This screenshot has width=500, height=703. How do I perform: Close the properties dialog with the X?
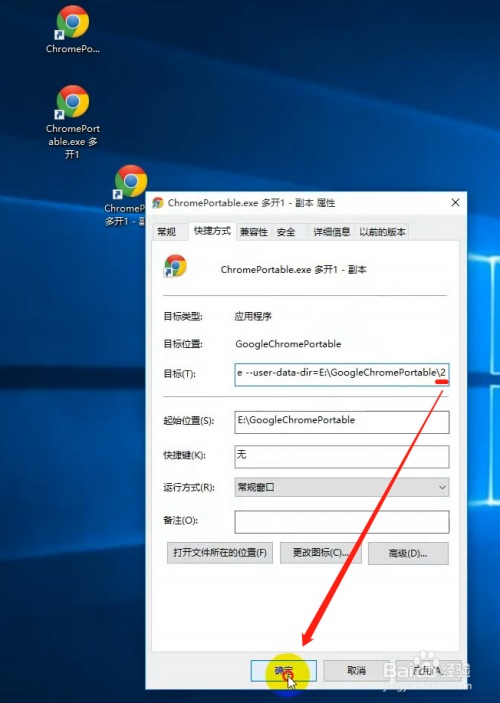[455, 203]
